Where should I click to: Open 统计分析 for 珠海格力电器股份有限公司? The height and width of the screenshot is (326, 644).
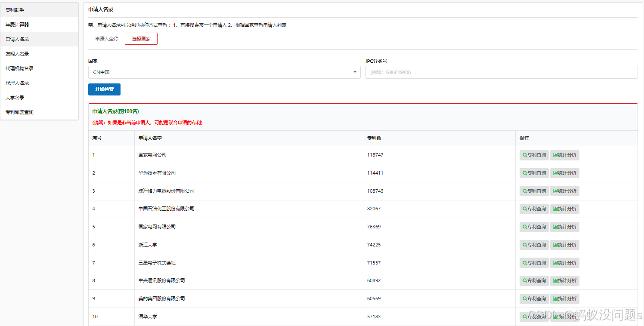tap(564, 191)
